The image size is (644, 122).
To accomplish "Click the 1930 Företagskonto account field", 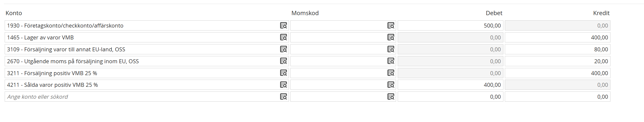I will point(147,25).
